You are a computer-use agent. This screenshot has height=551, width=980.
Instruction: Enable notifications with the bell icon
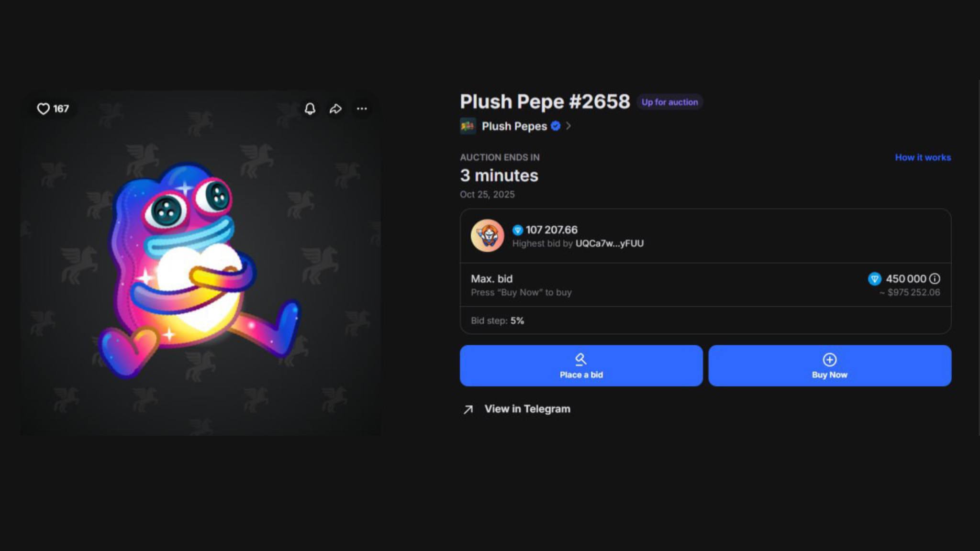pyautogui.click(x=310, y=109)
